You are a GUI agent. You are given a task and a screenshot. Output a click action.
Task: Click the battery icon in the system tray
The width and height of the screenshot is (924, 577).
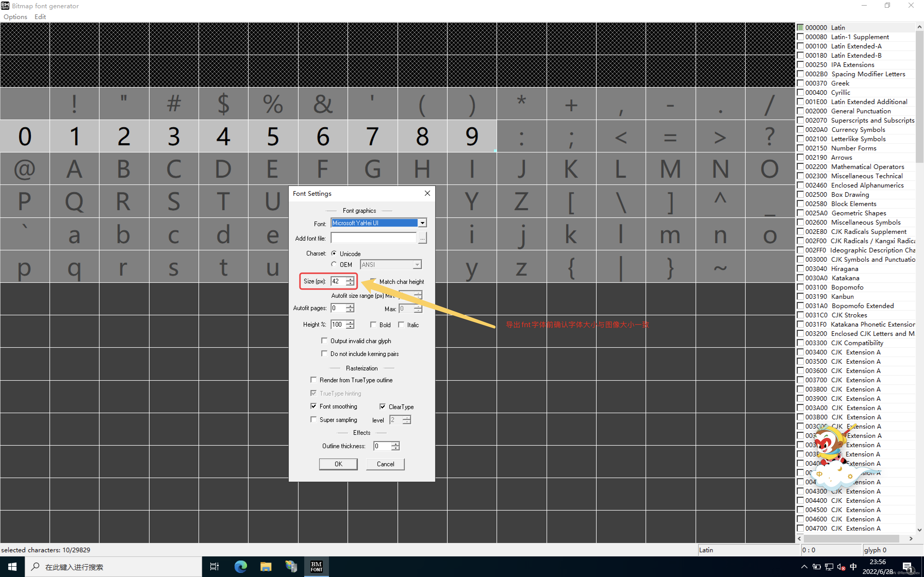[x=817, y=567]
